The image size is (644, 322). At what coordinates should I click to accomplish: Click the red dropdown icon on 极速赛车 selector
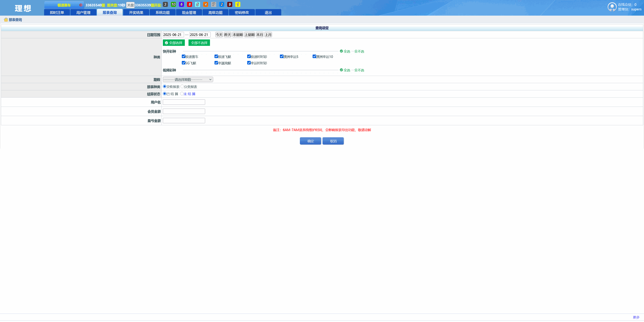tap(81, 5)
